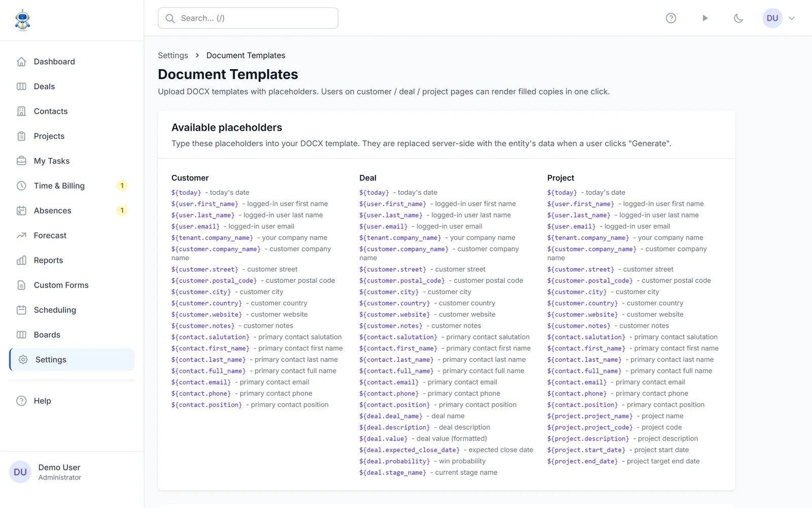This screenshot has width=812, height=508.
Task: Open the Help link in sidebar
Action: click(x=72, y=401)
